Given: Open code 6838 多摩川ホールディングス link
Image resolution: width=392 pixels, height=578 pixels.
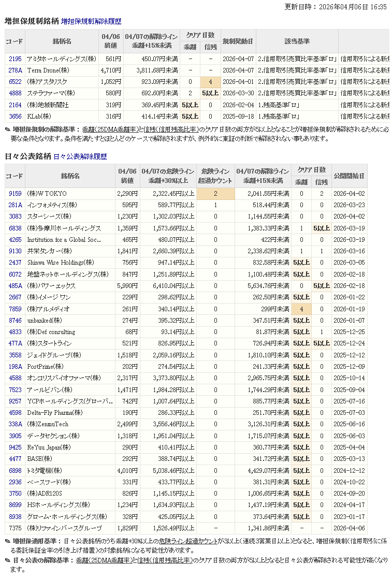Looking at the screenshot, I should point(15,228).
